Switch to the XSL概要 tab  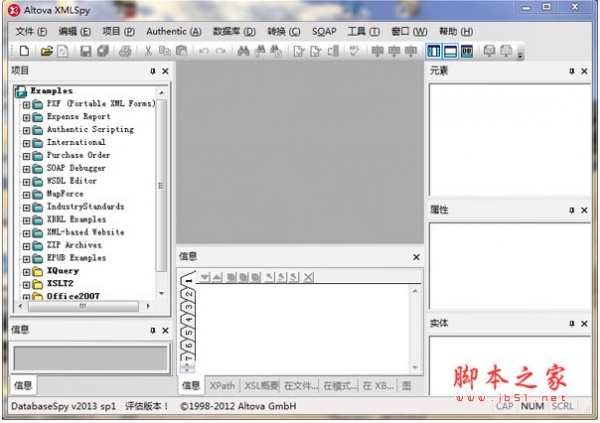(x=261, y=386)
